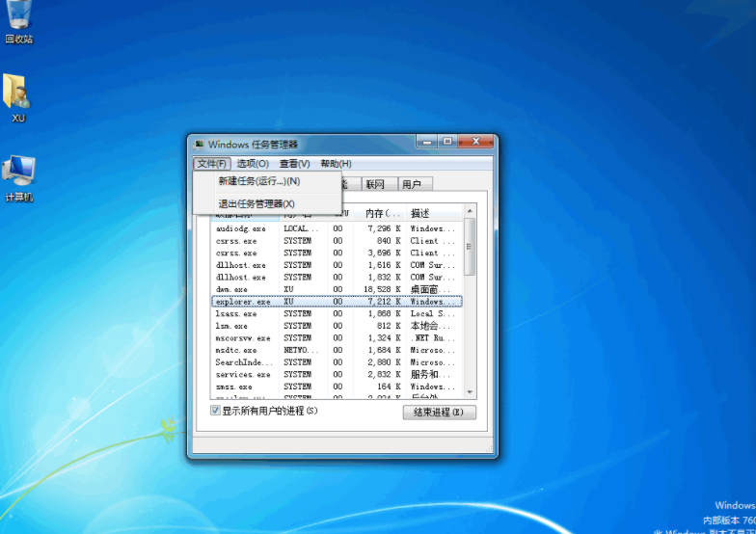Choose 新建任务(运行...)(N) menu entry
756x534 pixels.
click(268, 181)
